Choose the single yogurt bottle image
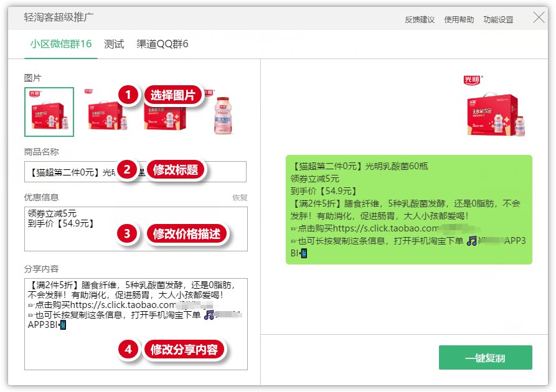The width and height of the screenshot is (556, 392). coord(224,115)
